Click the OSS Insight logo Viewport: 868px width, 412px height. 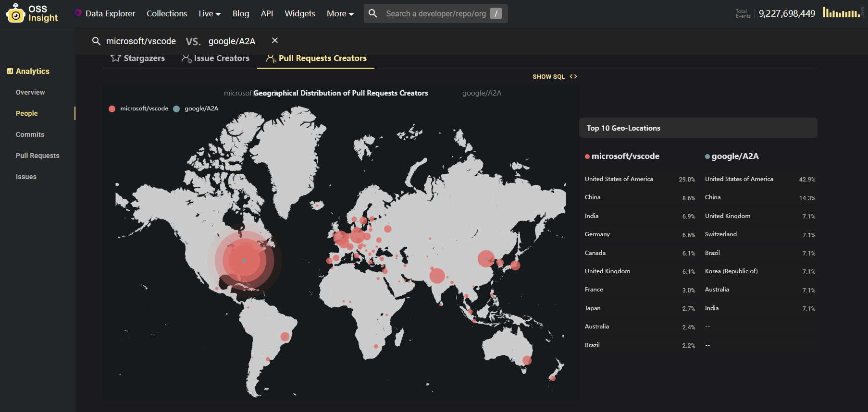32,13
